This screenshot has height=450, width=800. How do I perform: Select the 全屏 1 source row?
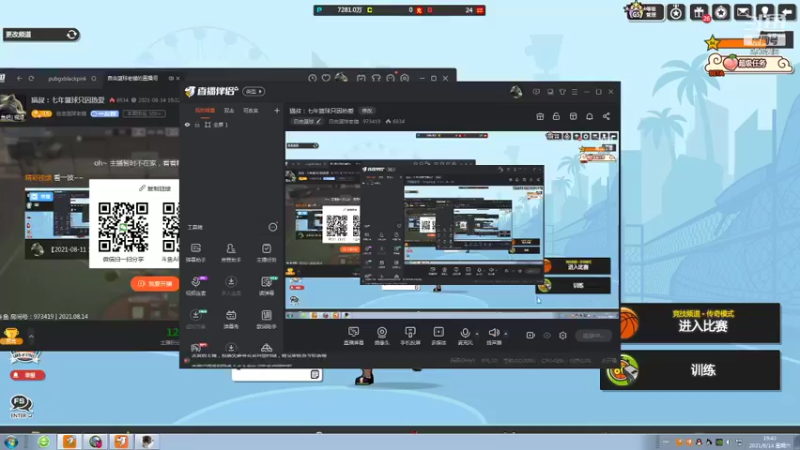point(231,124)
